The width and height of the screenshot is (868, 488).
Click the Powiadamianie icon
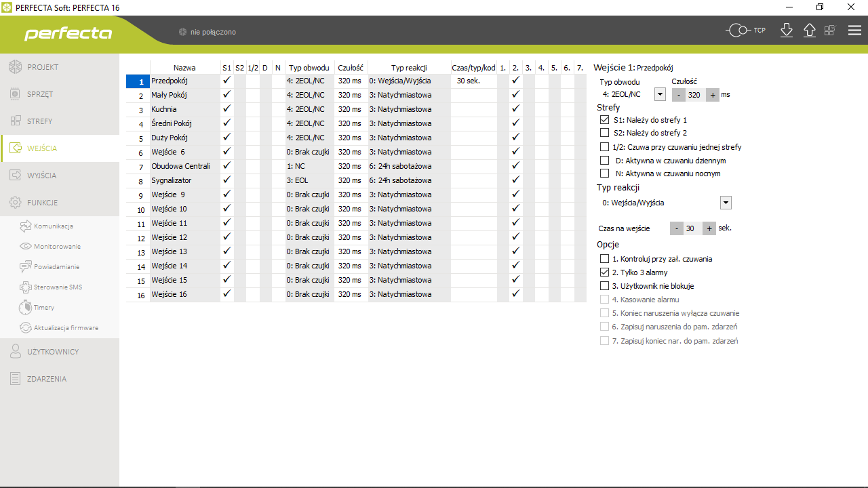pos(26,266)
